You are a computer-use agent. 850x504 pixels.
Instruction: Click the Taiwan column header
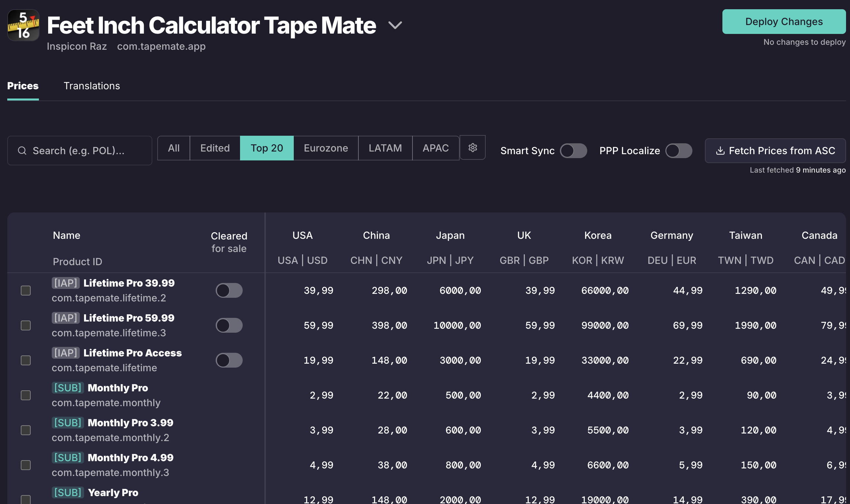746,235
